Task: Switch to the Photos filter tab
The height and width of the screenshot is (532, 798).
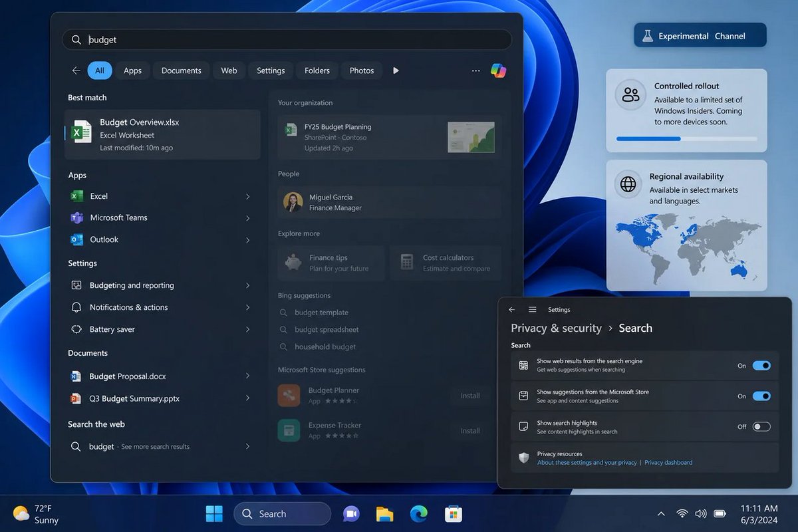Action: [362, 70]
